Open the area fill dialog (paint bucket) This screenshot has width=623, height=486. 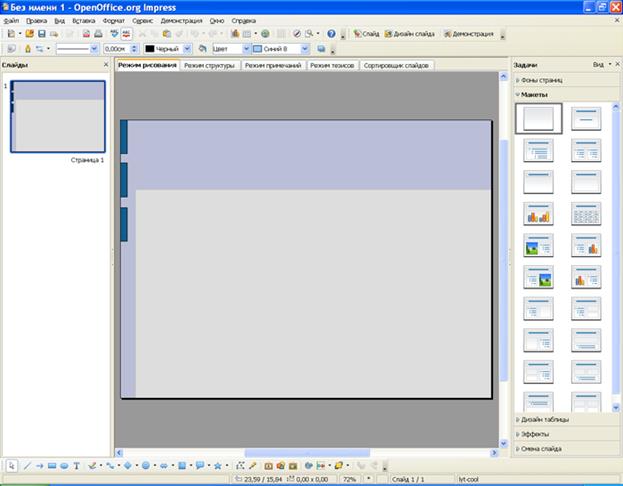[202, 49]
